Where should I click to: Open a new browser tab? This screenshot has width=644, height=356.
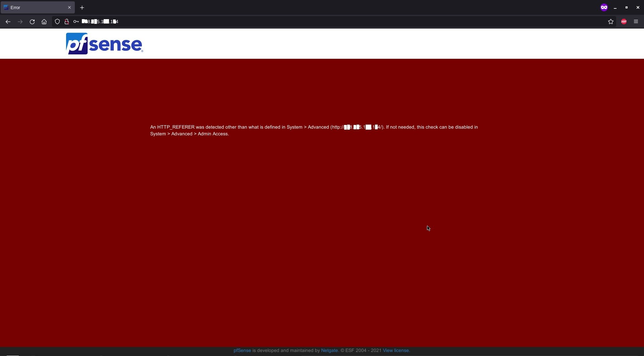(82, 7)
